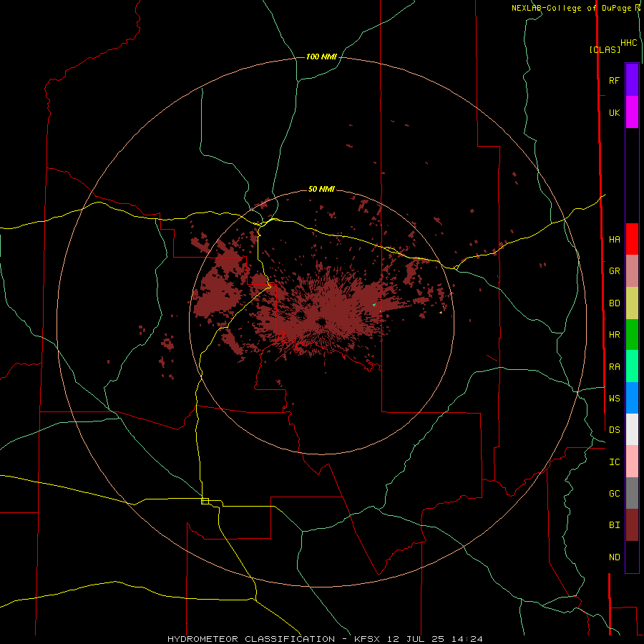644x644 pixels.
Task: Click the HR green legend swatch
Action: pyautogui.click(x=632, y=335)
